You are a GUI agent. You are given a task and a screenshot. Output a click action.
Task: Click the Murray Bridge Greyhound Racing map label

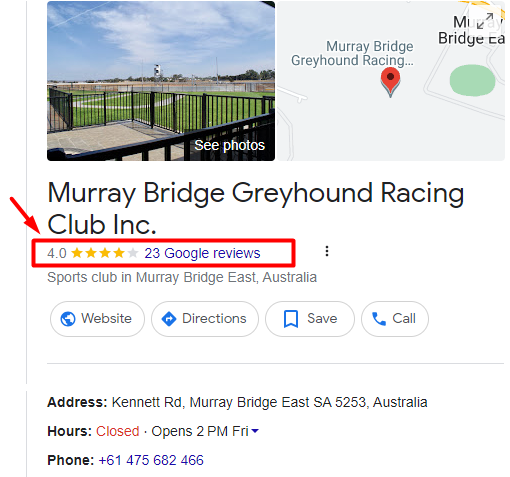coord(352,53)
